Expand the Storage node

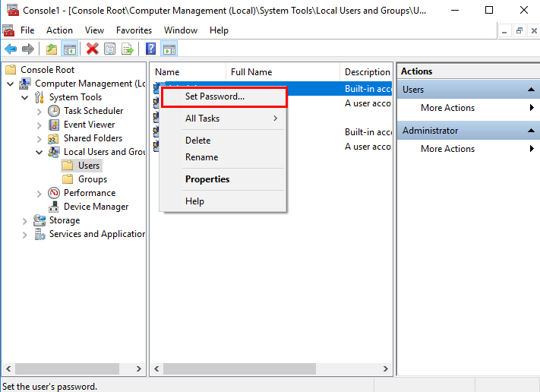click(x=25, y=221)
